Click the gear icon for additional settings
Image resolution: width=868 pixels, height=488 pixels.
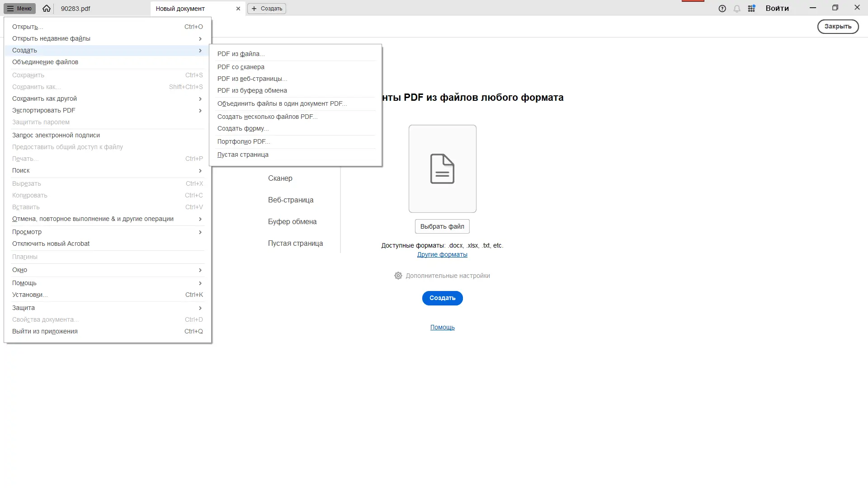click(398, 276)
